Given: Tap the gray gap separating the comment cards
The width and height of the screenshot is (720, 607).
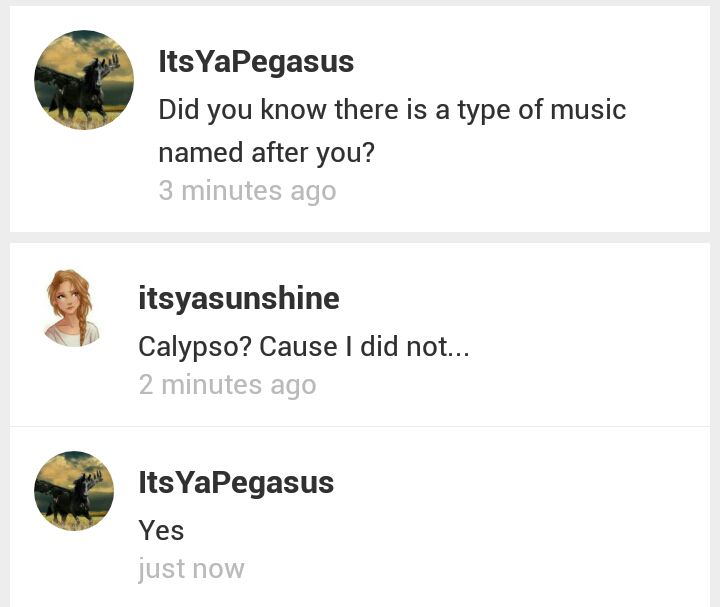Looking at the screenshot, I should pyautogui.click(x=360, y=237).
